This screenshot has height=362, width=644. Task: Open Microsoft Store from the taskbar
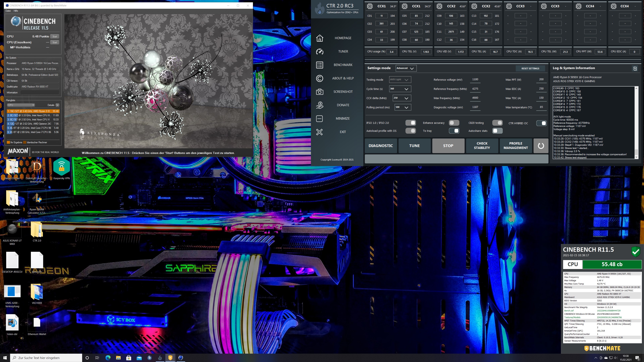(x=129, y=358)
